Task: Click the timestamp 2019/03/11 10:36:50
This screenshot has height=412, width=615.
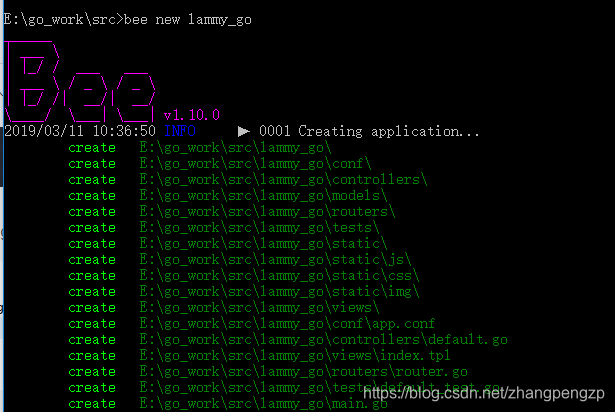Action: 80,131
